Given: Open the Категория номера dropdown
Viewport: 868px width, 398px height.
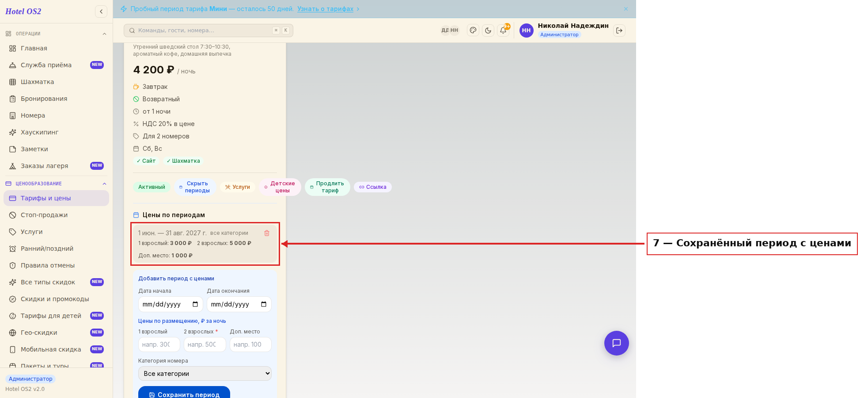Looking at the screenshot, I should (x=205, y=374).
